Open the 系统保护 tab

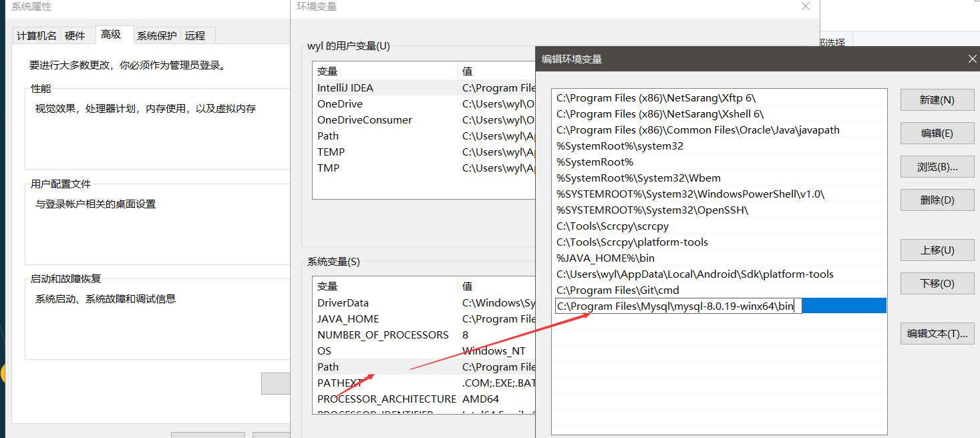click(x=157, y=36)
